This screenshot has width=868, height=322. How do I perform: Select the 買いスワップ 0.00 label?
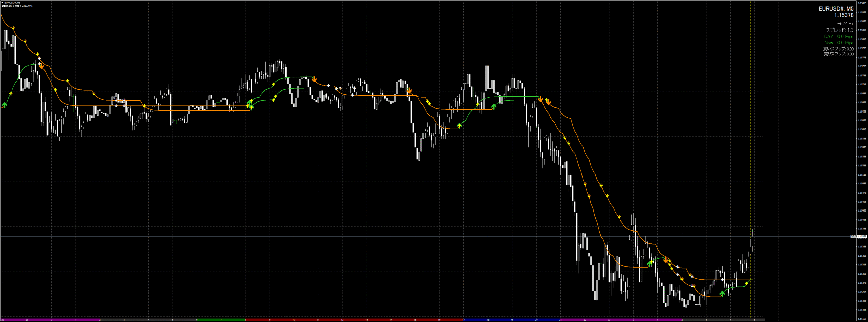click(839, 49)
